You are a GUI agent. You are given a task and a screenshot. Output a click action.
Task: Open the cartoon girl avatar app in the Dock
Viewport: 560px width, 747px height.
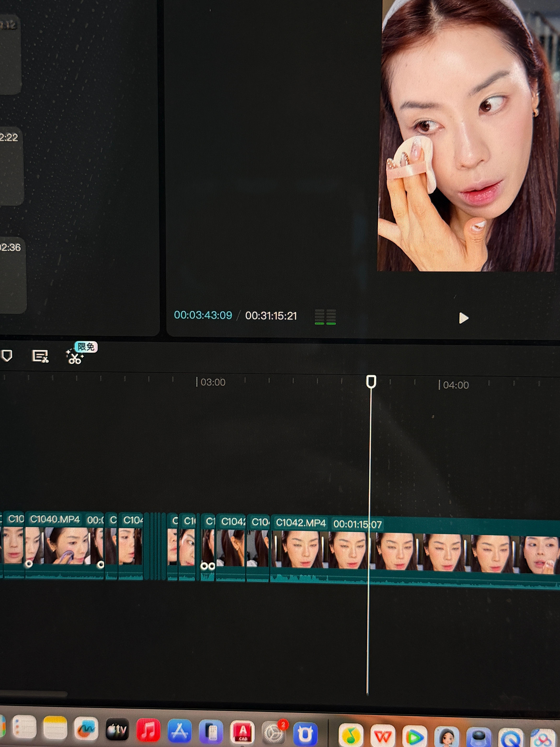click(447, 737)
